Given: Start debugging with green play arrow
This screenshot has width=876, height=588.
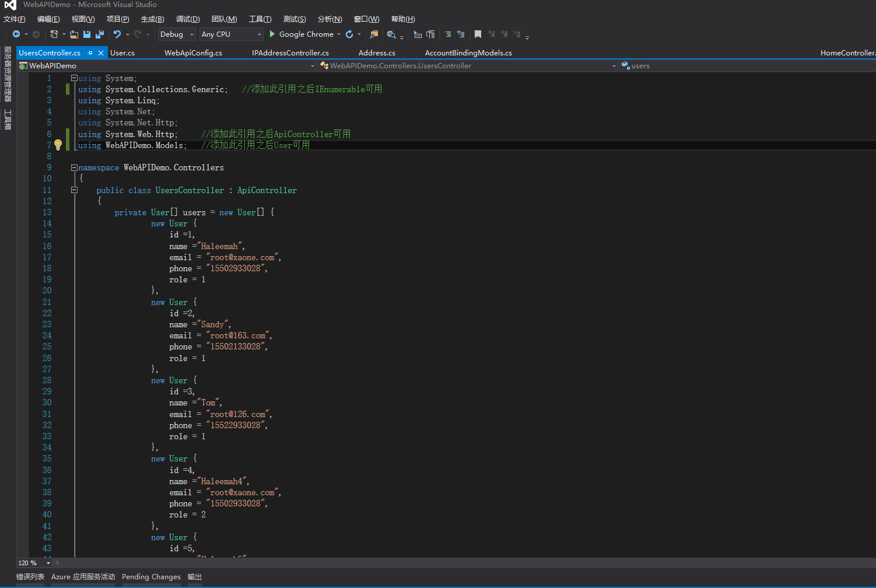Looking at the screenshot, I should 272,34.
